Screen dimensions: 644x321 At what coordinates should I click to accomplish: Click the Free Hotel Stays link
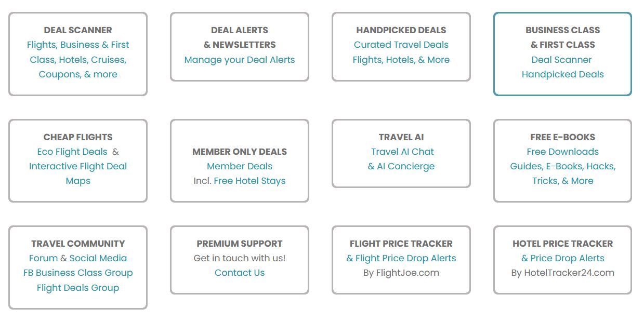pos(249,181)
